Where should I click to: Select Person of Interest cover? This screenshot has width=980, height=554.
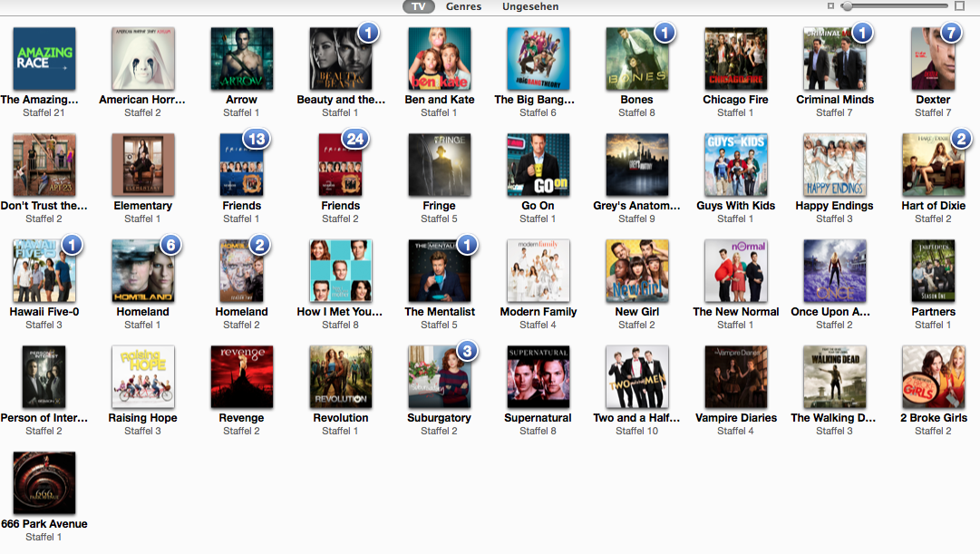[x=44, y=377]
